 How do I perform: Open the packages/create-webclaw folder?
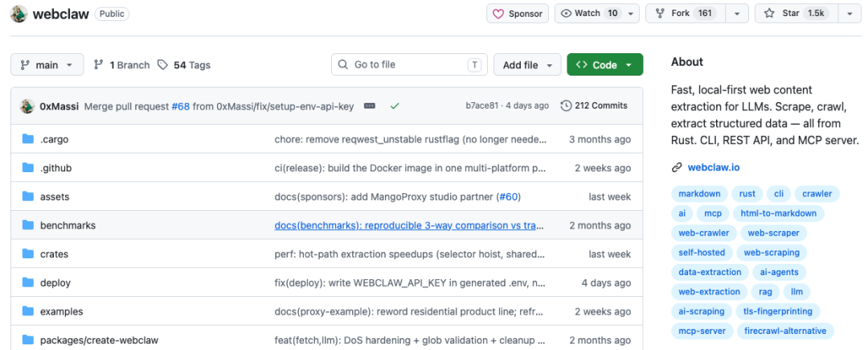tap(99, 340)
